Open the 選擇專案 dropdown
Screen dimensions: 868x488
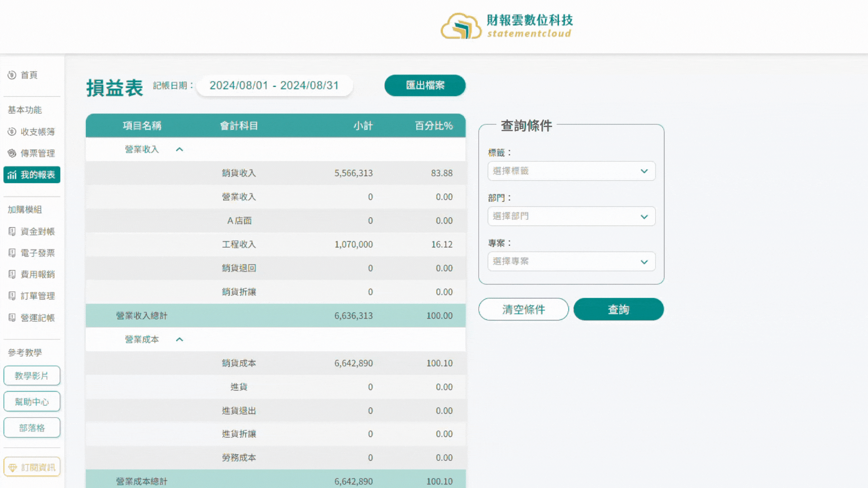click(x=571, y=262)
